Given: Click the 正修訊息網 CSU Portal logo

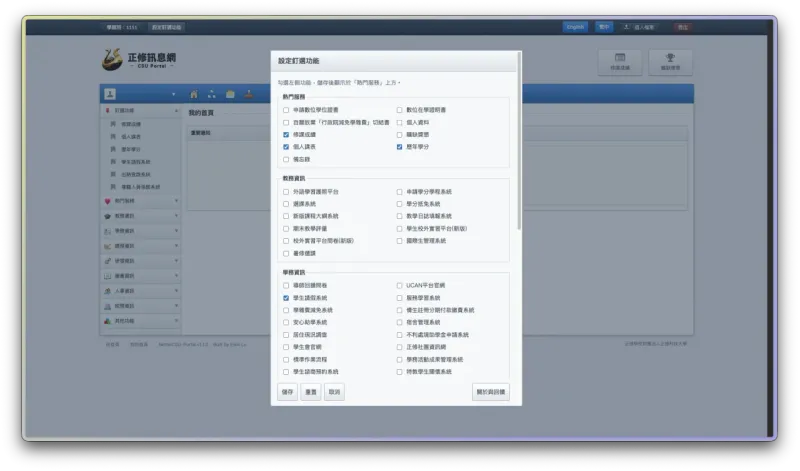Looking at the screenshot, I should 139,60.
